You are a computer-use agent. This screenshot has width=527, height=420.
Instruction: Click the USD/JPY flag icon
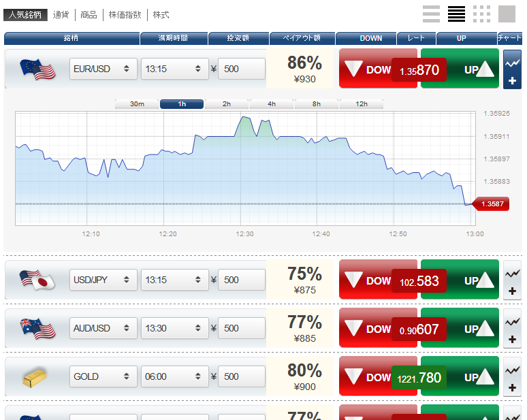[x=37, y=280]
